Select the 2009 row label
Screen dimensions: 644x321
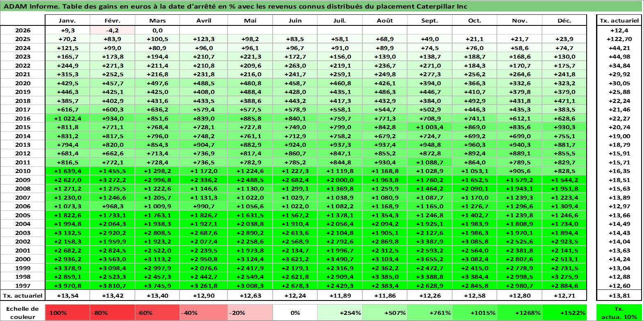[x=23, y=180]
